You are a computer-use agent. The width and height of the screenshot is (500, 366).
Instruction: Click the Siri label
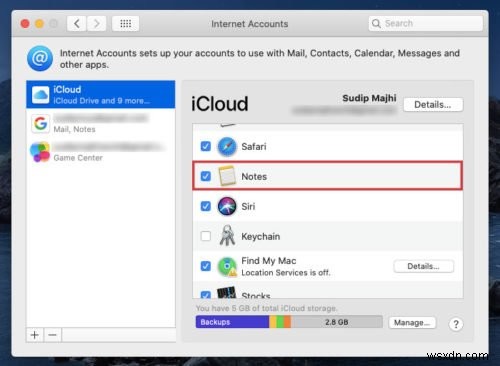coord(248,206)
